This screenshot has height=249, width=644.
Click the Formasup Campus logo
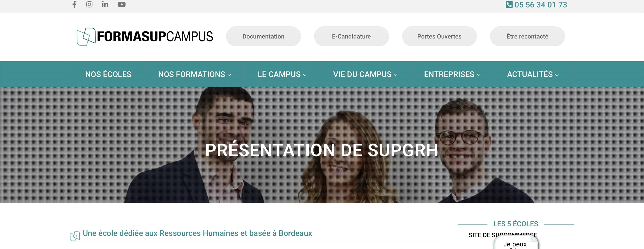coord(145,37)
